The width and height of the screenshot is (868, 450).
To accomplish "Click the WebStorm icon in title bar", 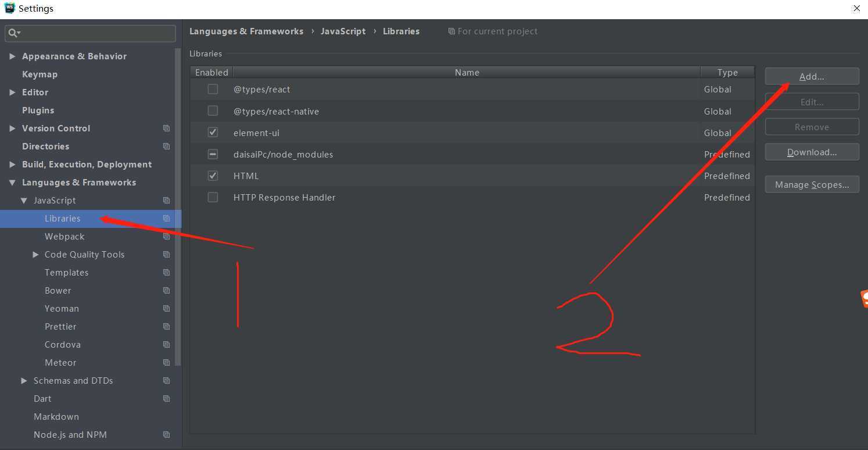I will click(x=9, y=8).
